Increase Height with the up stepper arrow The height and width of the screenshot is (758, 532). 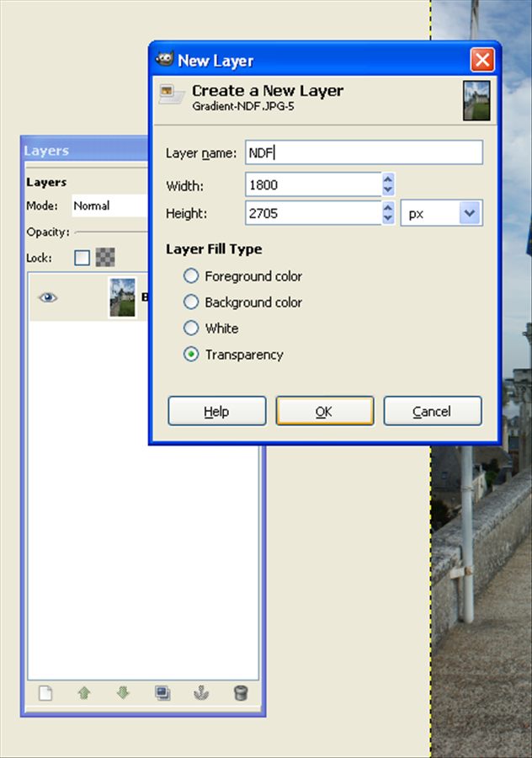pos(388,207)
